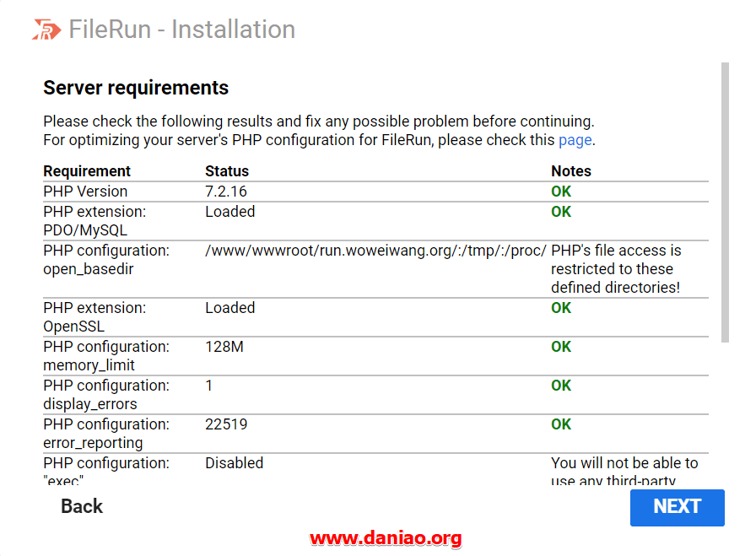
Task: Select the 'memory_limit' requirement label
Action: pos(106,356)
